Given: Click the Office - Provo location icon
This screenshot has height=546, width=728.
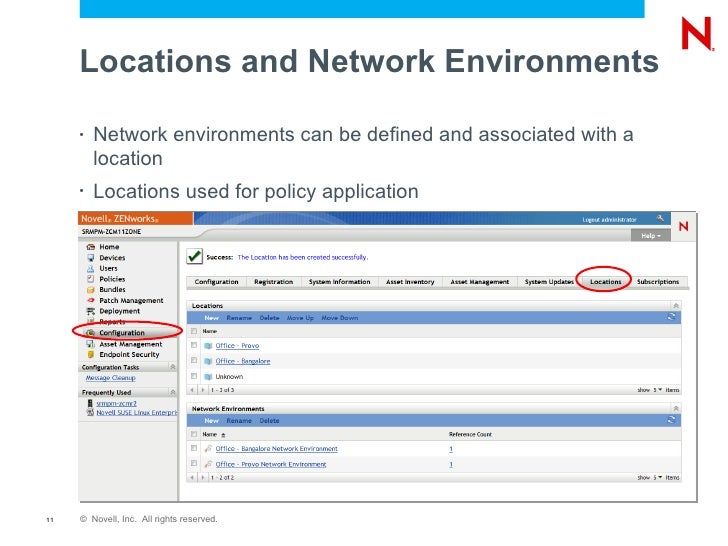Looking at the screenshot, I should 208,346.
